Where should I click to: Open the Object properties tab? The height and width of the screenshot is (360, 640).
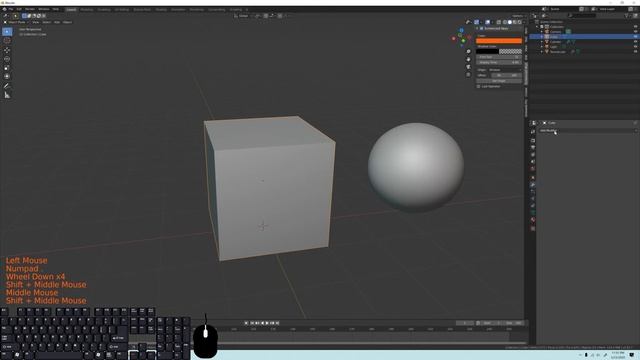point(533,178)
